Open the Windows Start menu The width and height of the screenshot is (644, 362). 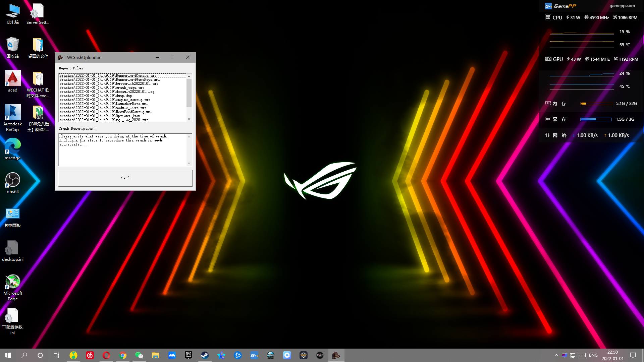pyautogui.click(x=8, y=355)
